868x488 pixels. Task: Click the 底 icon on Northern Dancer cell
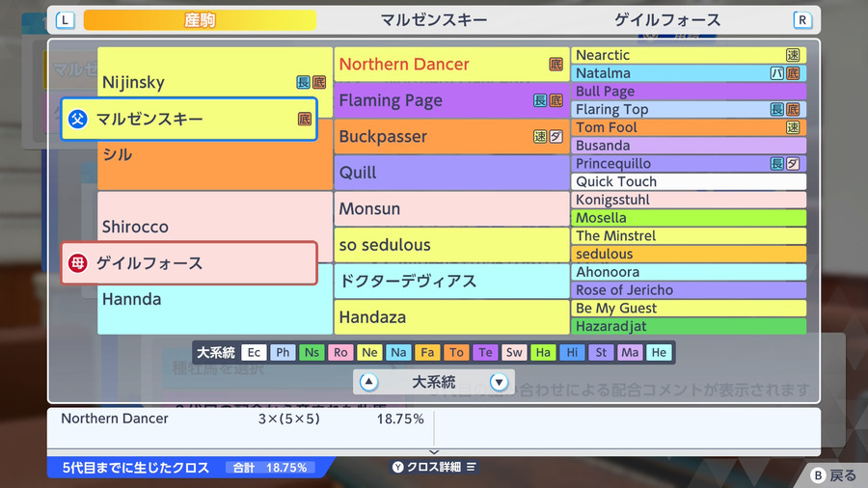point(556,65)
